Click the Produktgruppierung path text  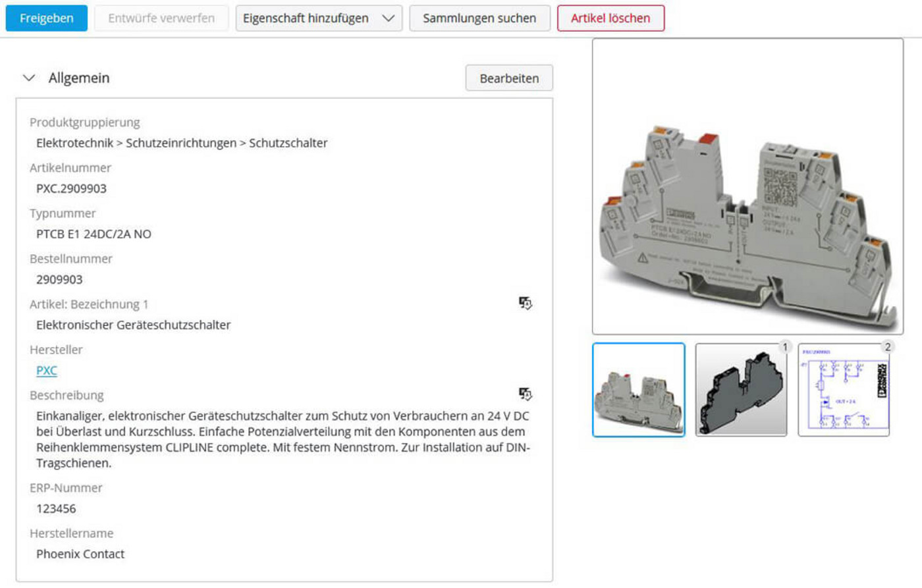click(x=182, y=144)
